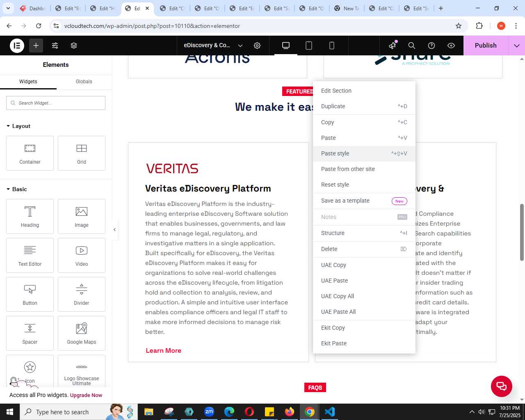Image resolution: width=525 pixels, height=420 pixels.
Task: Open the What's New megaphone icon
Action: pos(393,46)
